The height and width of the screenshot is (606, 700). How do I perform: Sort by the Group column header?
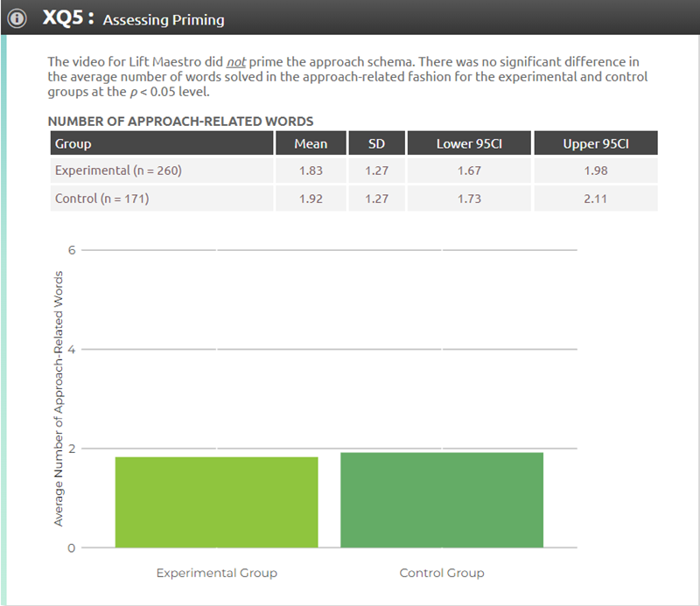click(x=73, y=143)
